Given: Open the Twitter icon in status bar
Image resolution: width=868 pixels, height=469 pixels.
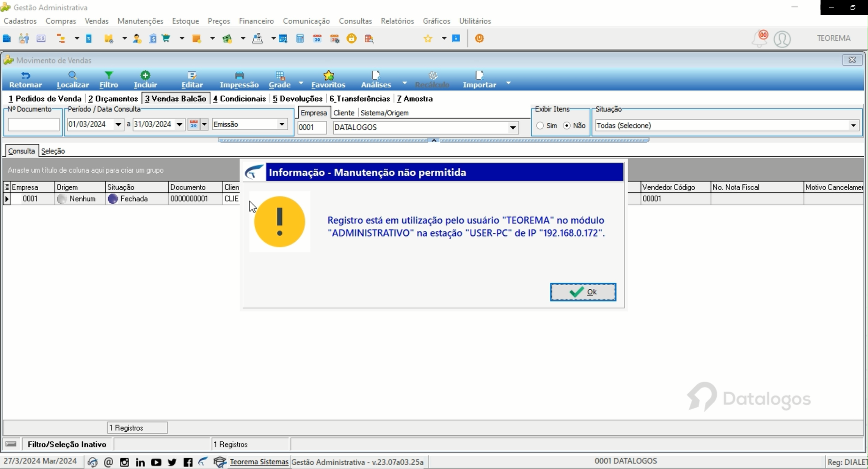Looking at the screenshot, I should (x=172, y=462).
